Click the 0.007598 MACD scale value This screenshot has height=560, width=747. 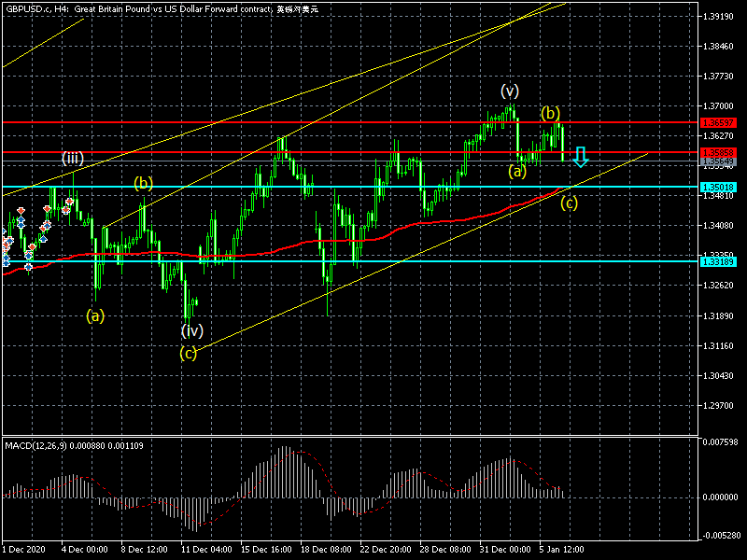720,442
